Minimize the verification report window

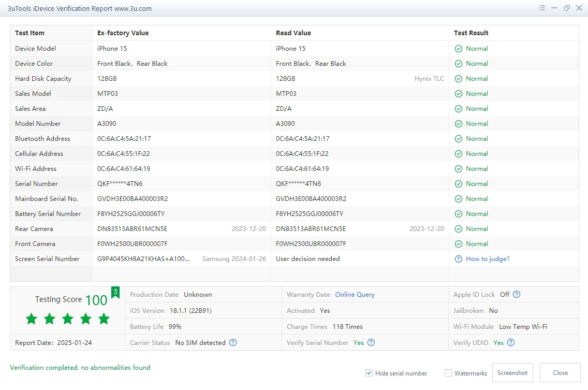click(x=554, y=8)
